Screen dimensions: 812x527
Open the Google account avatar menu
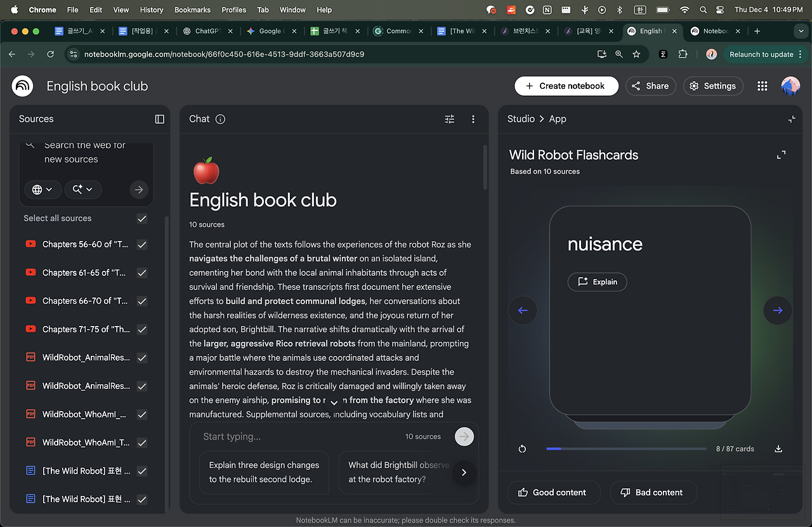(x=790, y=86)
